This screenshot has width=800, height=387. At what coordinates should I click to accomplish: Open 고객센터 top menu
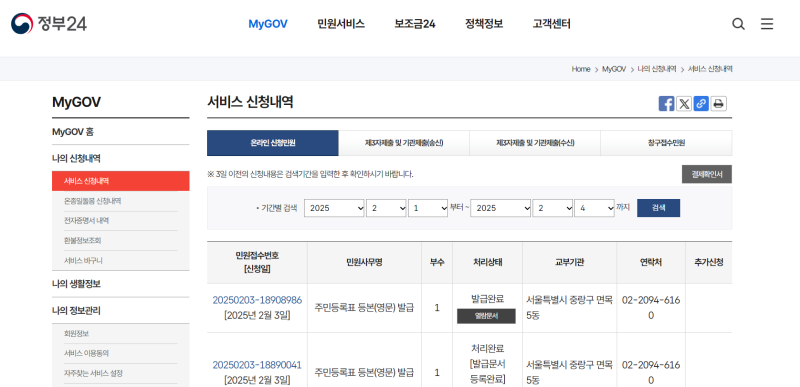click(552, 24)
